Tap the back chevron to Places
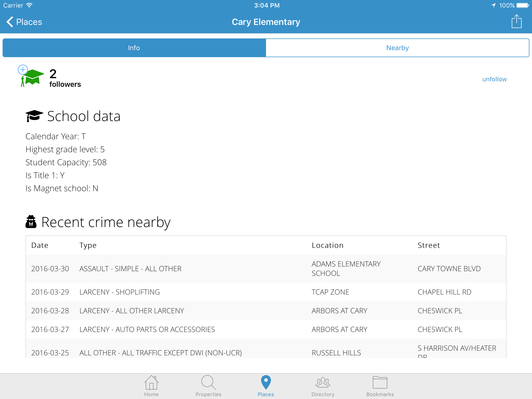This screenshot has height=399, width=532. tap(10, 22)
